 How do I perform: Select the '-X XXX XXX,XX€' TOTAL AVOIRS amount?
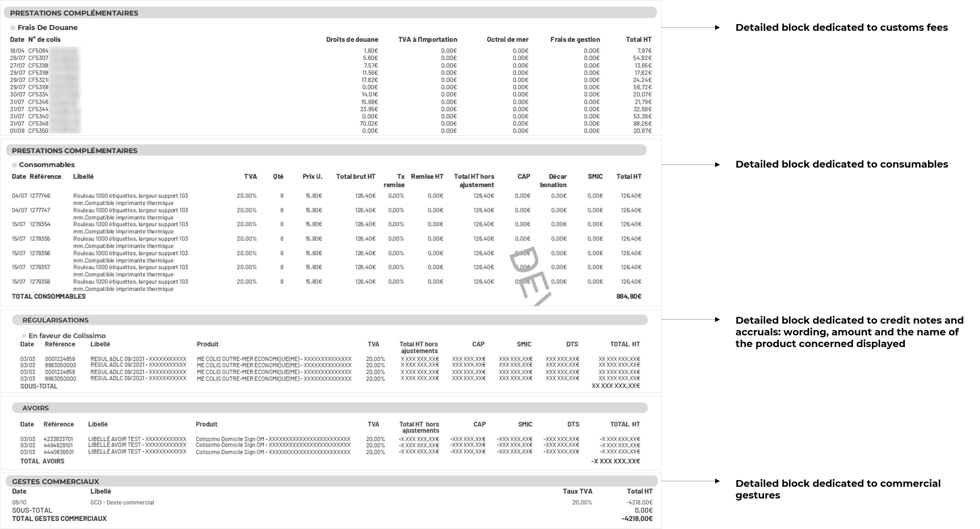[x=616, y=461]
